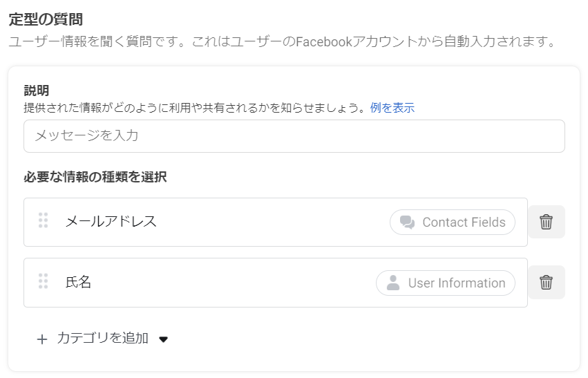
Task: Click the helper text starting 提供された情報が
Action: (193, 108)
